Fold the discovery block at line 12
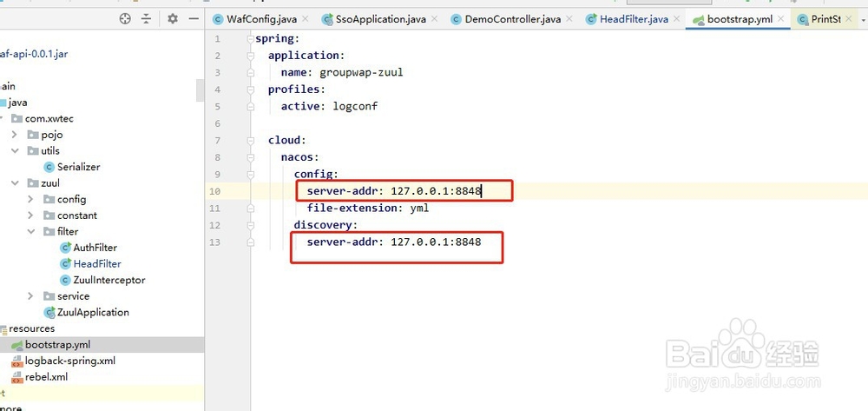The width and height of the screenshot is (868, 411). tap(251, 225)
